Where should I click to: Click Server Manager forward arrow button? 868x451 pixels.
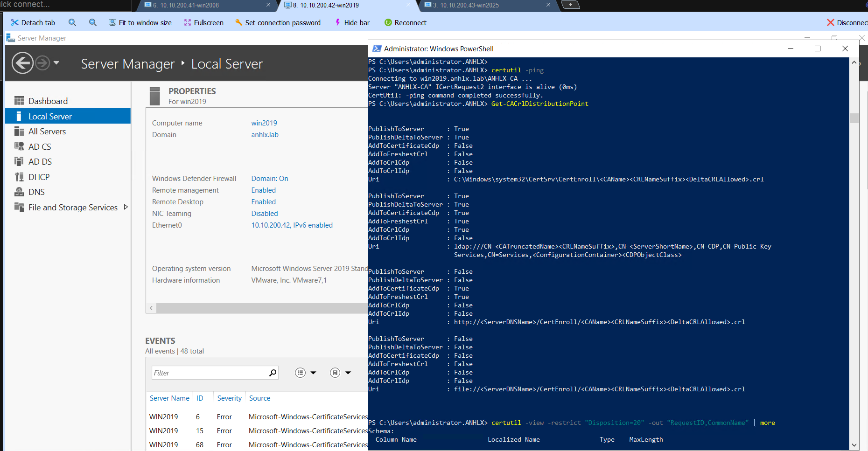[42, 63]
